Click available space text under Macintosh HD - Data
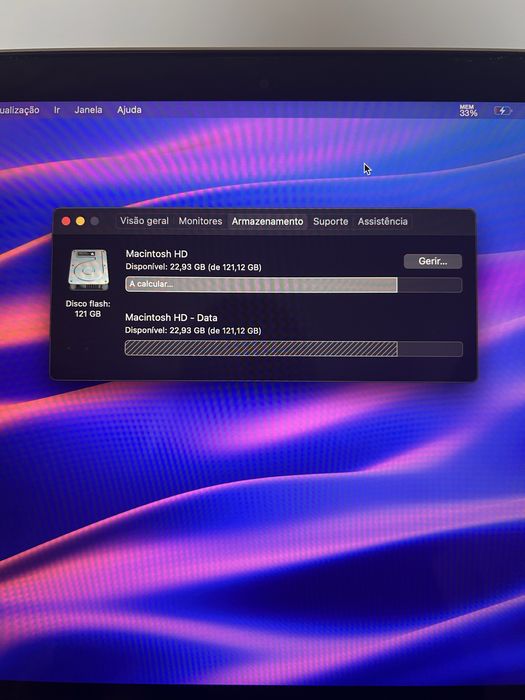 point(193,330)
